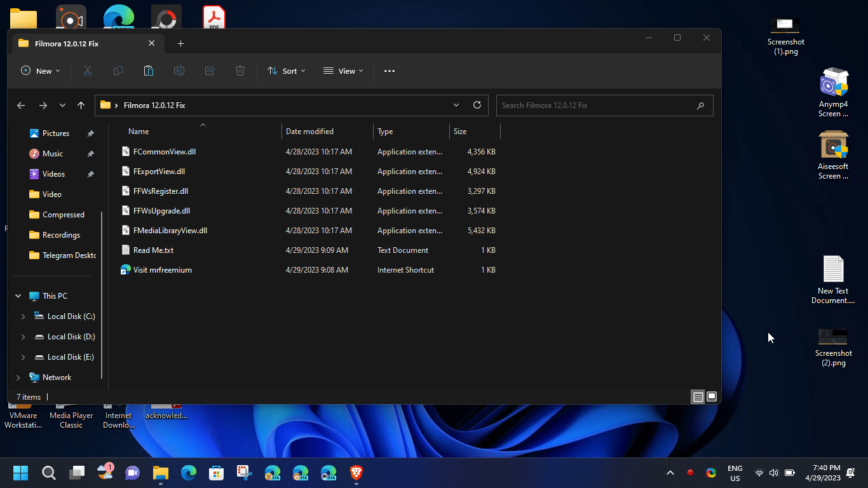The image size is (868, 488).
Task: Select Screenshot (1).png on desktop
Action: pos(785,37)
